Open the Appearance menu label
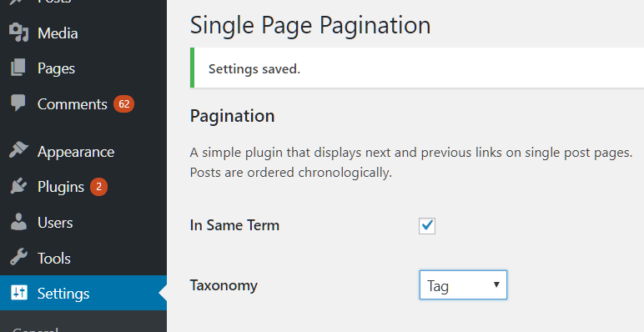The image size is (644, 332). (x=76, y=152)
